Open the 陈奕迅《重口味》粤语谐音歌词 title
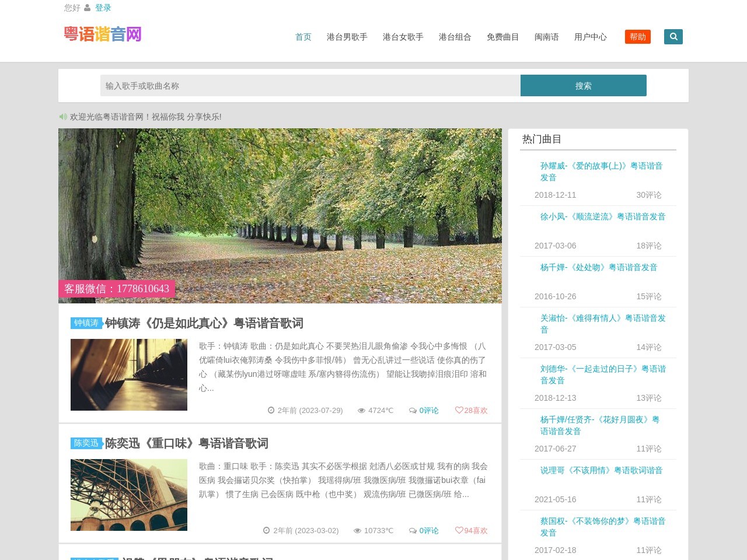Screen dimensions: 747x560 tap(186, 443)
